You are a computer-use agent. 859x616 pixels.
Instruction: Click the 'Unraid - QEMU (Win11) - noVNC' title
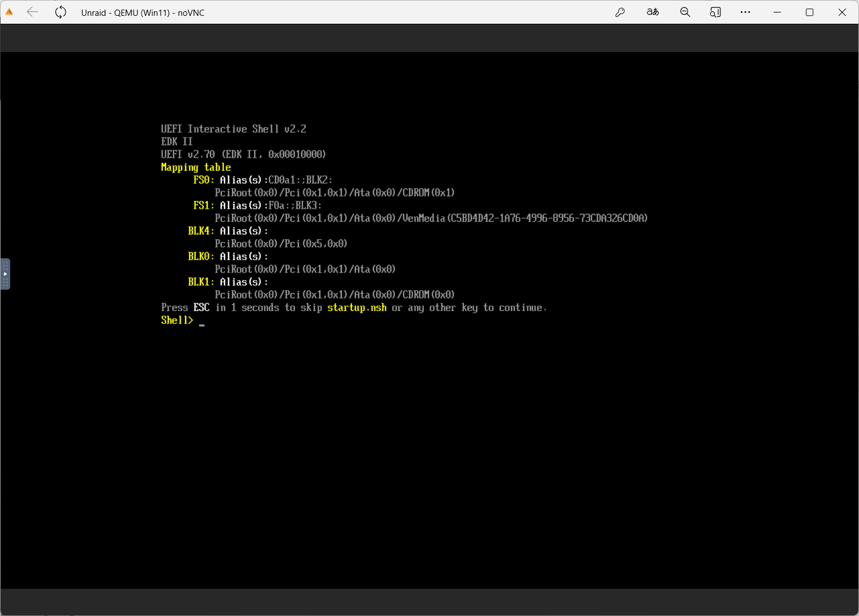(143, 12)
